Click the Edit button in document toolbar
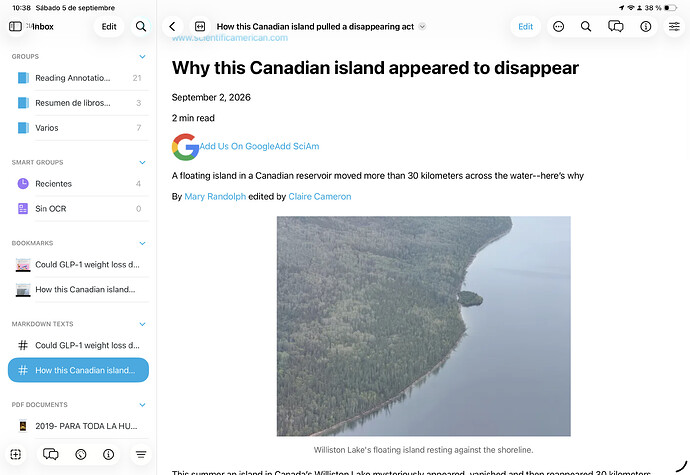The image size is (690, 475). (x=525, y=26)
